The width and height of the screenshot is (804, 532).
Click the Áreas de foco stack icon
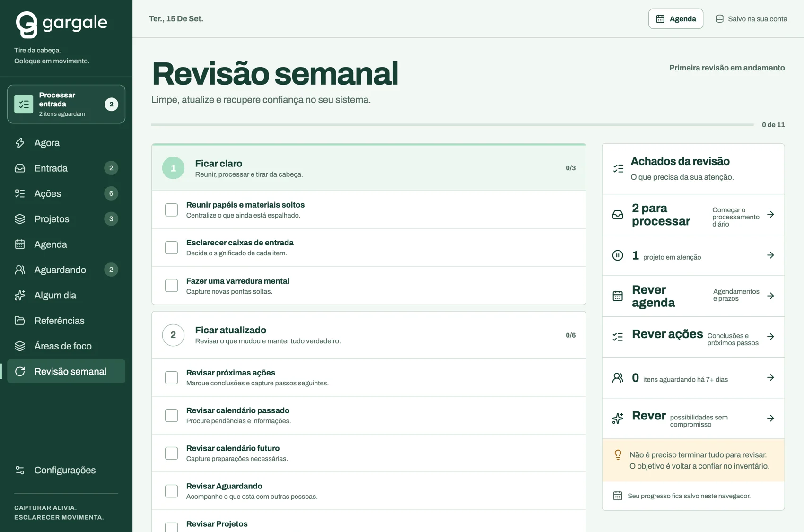click(x=20, y=346)
